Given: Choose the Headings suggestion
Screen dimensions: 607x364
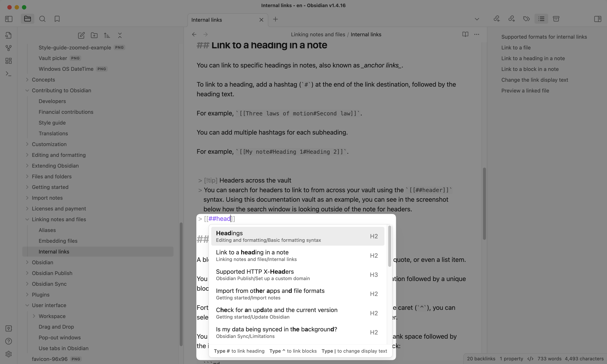Looking at the screenshot, I should click(298, 236).
